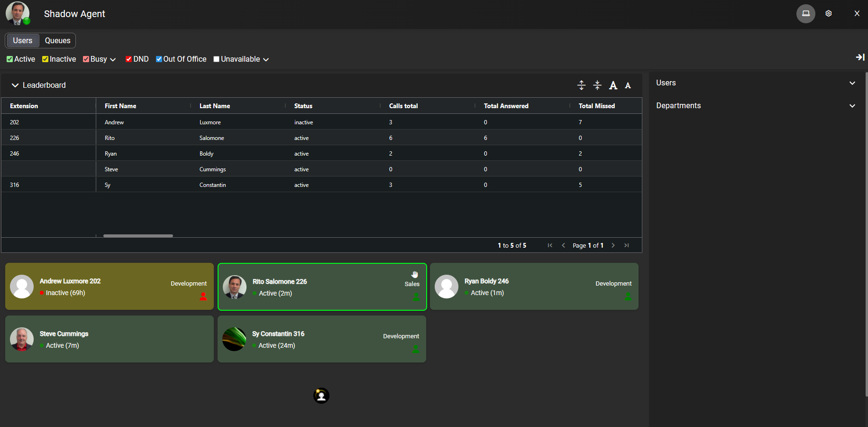
Task: Toggle the Active status filter checkbox
Action: (x=9, y=59)
